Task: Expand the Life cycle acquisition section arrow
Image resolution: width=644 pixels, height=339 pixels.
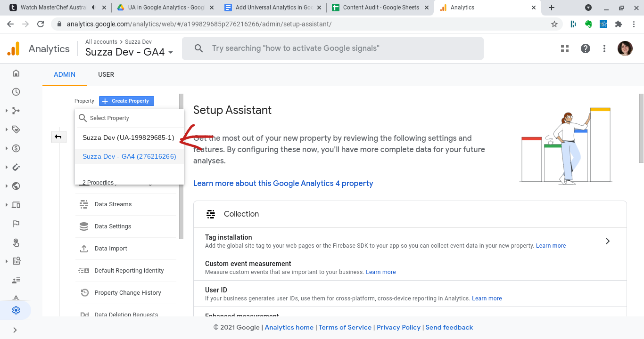Action: tap(7, 111)
